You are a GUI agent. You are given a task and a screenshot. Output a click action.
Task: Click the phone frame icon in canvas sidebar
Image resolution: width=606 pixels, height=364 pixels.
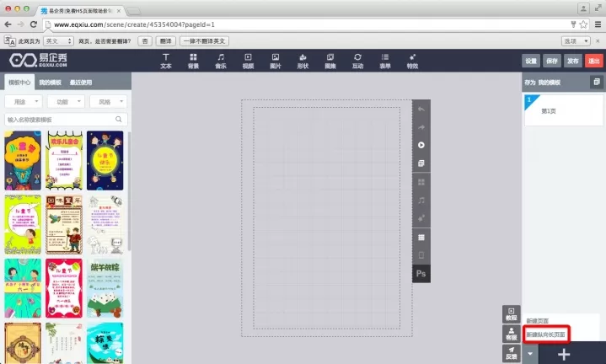tap(421, 255)
